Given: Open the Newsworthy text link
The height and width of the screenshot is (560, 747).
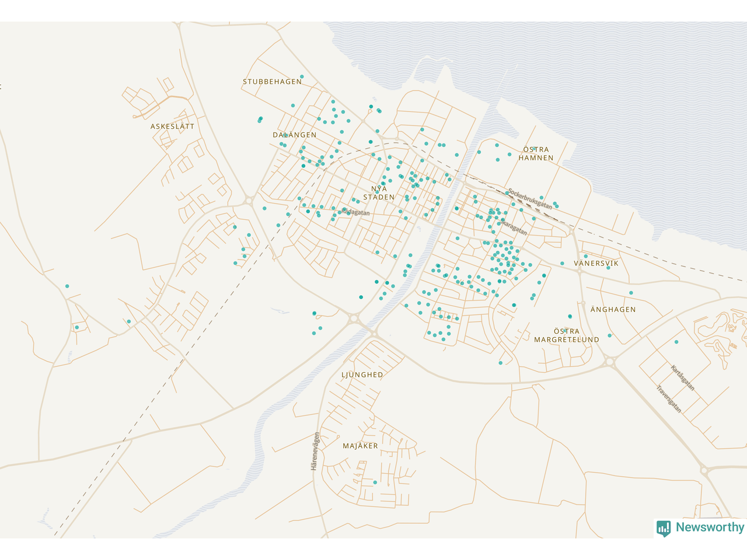Looking at the screenshot, I should (710, 527).
